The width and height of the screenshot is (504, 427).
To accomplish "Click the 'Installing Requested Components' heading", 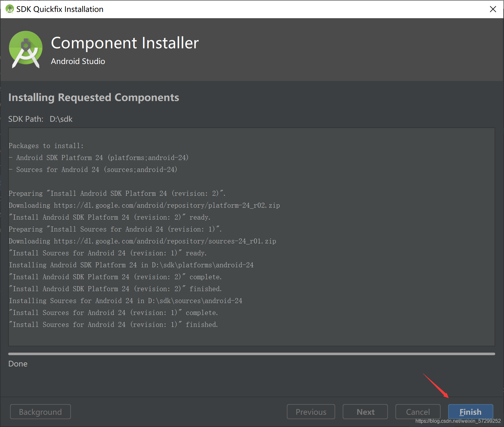I will tap(94, 98).
